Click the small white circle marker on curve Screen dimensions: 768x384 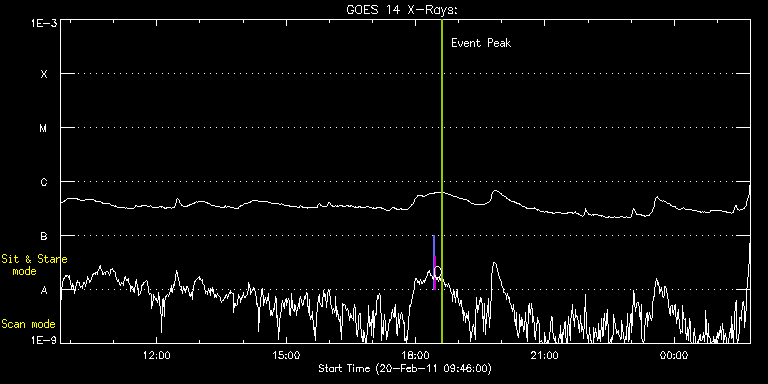437,272
